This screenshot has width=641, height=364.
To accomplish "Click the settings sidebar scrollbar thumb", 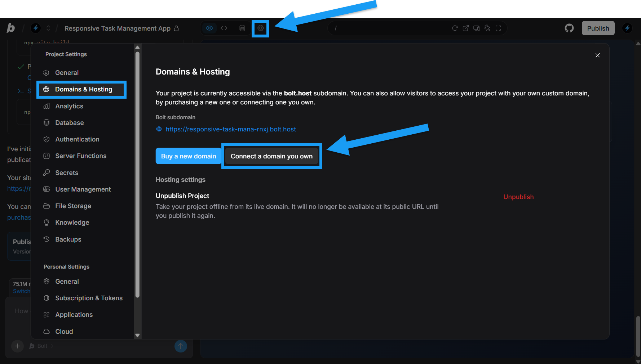I will pyautogui.click(x=137, y=175).
